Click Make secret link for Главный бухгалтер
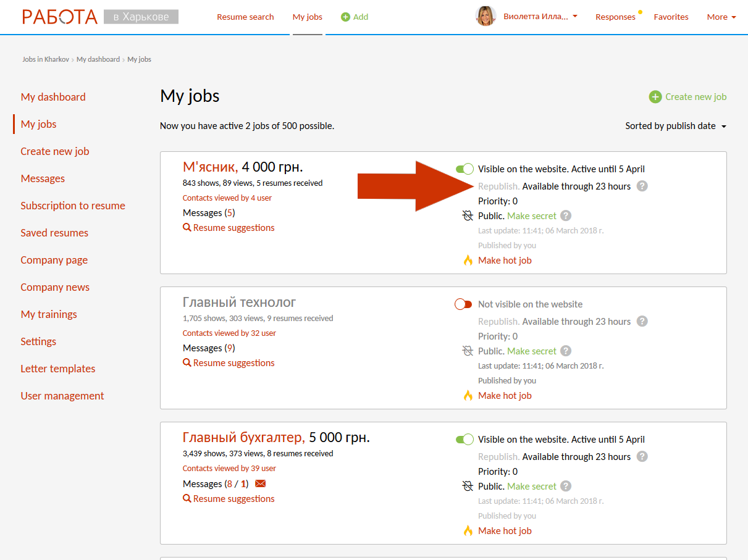The width and height of the screenshot is (748, 560). (531, 486)
